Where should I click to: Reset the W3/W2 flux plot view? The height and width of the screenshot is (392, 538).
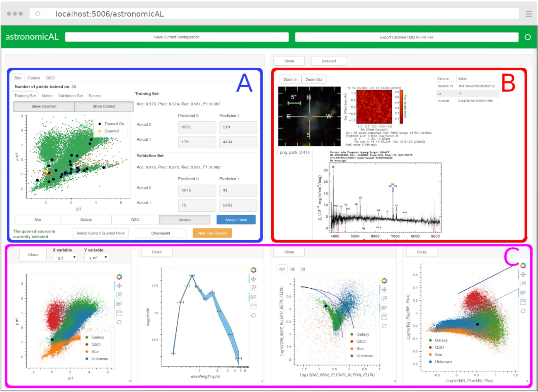point(523,311)
